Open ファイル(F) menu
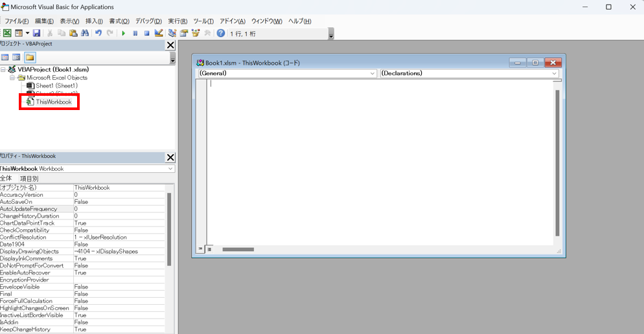This screenshot has width=644, height=334. tap(16, 21)
